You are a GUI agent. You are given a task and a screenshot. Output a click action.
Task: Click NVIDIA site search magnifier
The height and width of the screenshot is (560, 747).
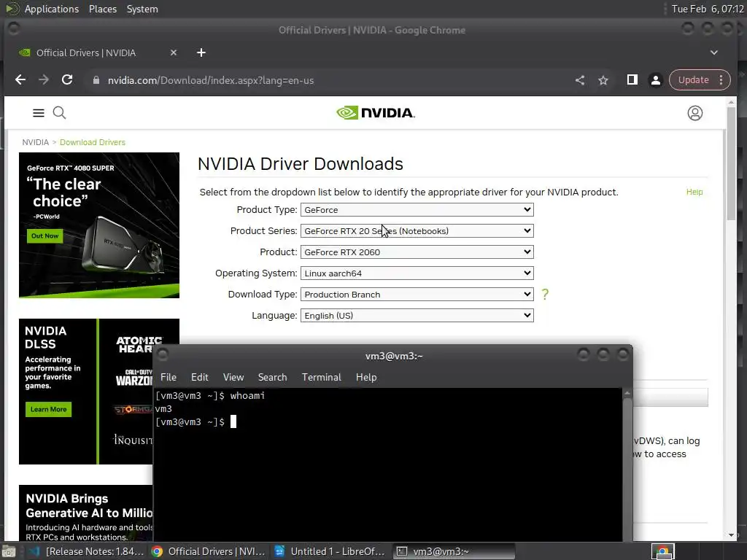coord(60,113)
